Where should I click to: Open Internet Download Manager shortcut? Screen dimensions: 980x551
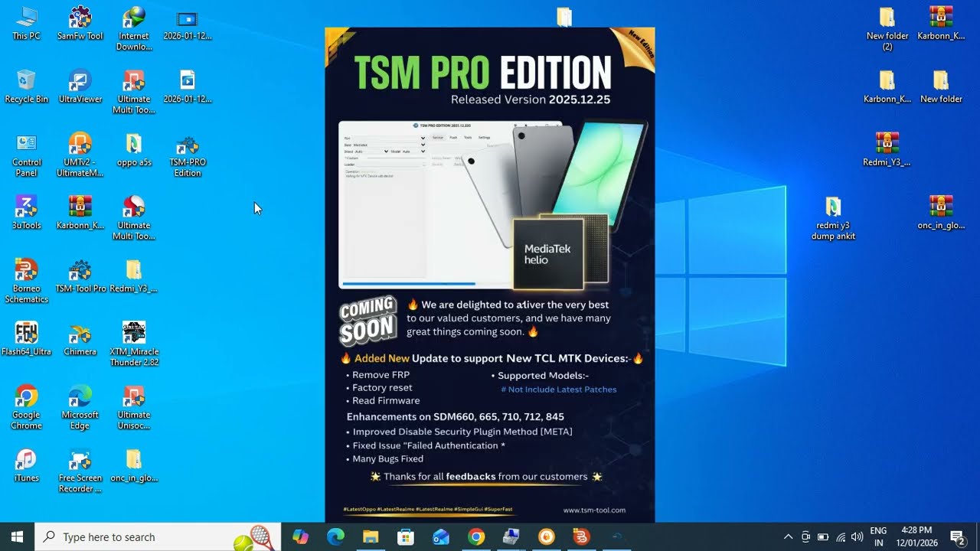coord(134,28)
